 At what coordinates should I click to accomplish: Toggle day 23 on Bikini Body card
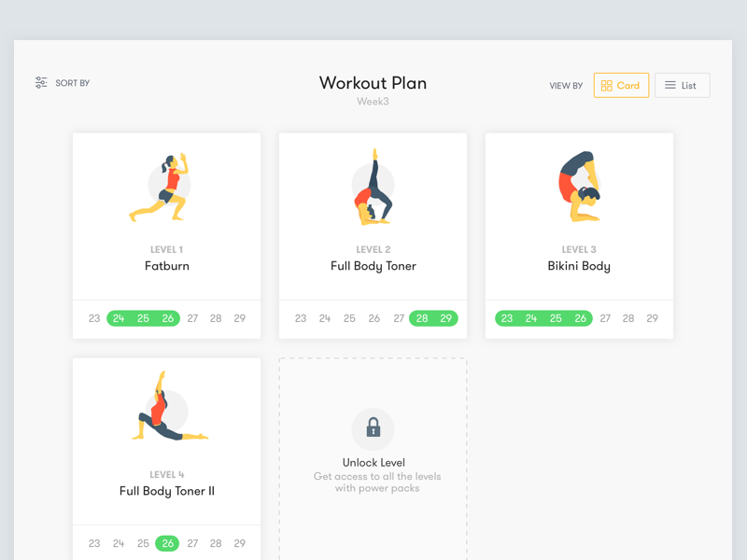pyautogui.click(x=507, y=318)
